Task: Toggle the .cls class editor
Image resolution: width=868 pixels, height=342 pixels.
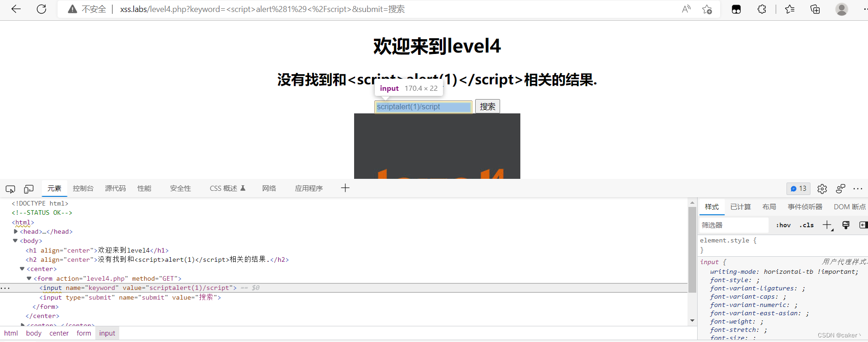Action: pos(807,225)
